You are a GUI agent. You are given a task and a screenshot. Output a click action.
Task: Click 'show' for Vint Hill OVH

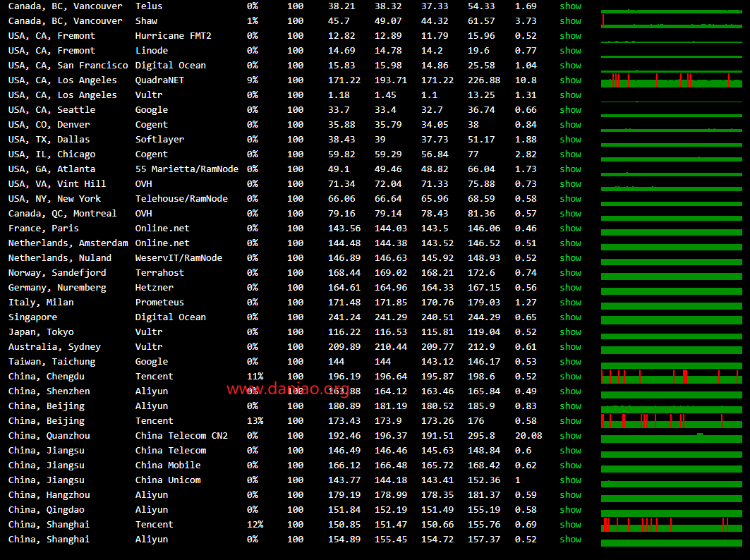click(x=570, y=184)
